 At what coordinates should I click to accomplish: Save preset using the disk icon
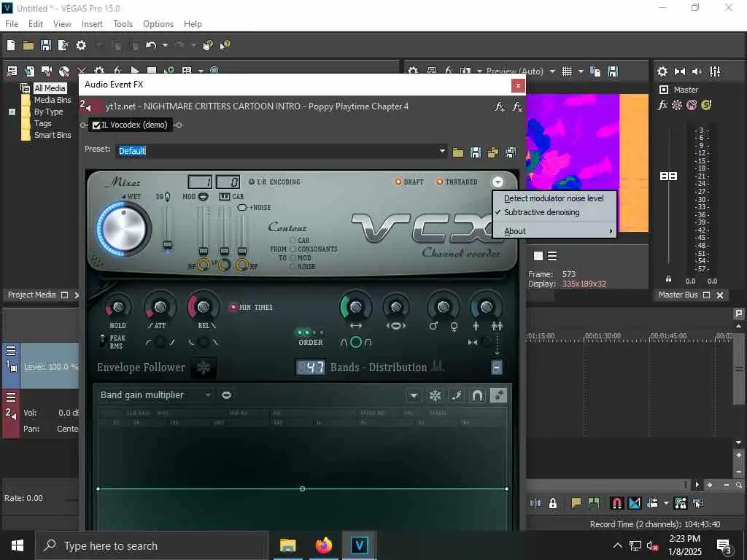(475, 152)
